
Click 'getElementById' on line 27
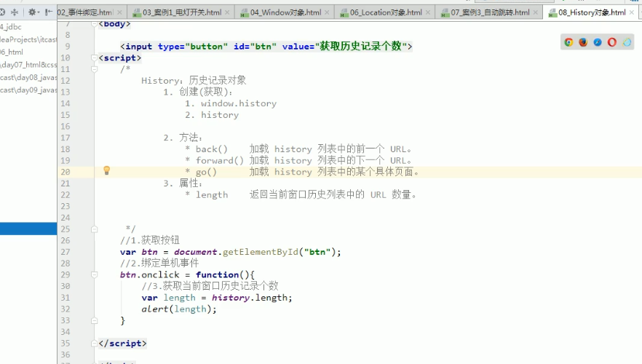[x=261, y=252]
